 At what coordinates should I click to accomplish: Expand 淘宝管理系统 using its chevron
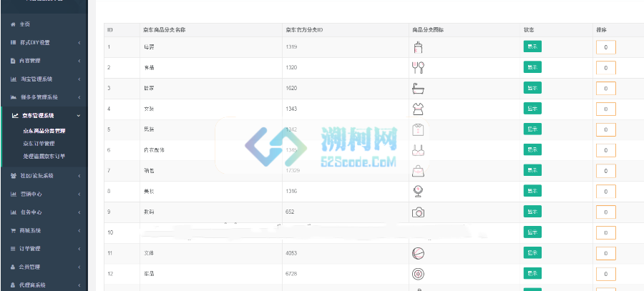[x=79, y=79]
